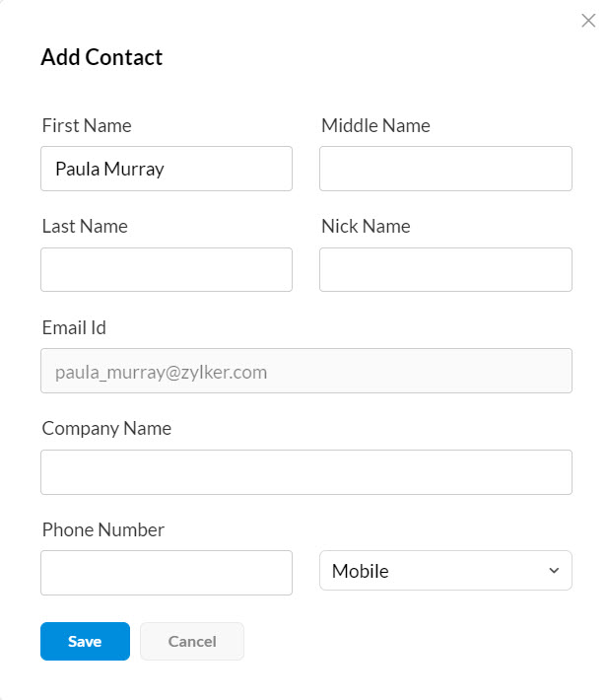
Task: Focus the First Name field with Paula Murray
Action: coord(167,169)
